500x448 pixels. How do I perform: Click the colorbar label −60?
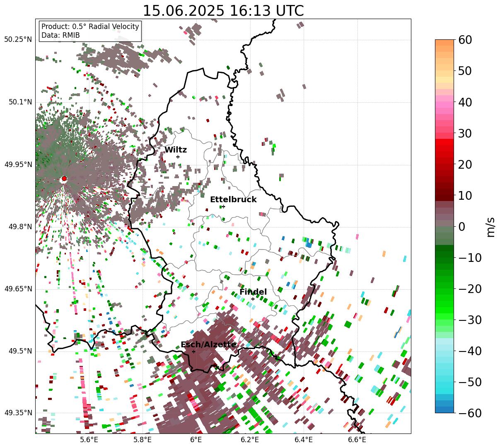(x=470, y=413)
